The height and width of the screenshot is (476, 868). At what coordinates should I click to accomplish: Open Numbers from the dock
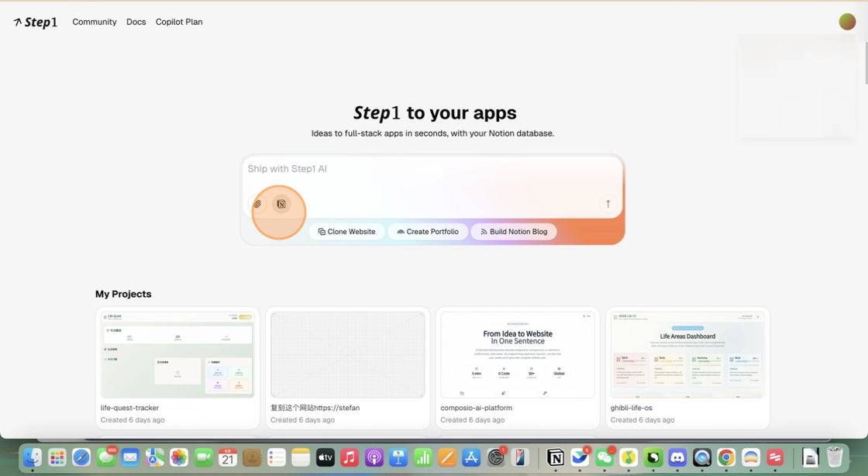(x=422, y=457)
